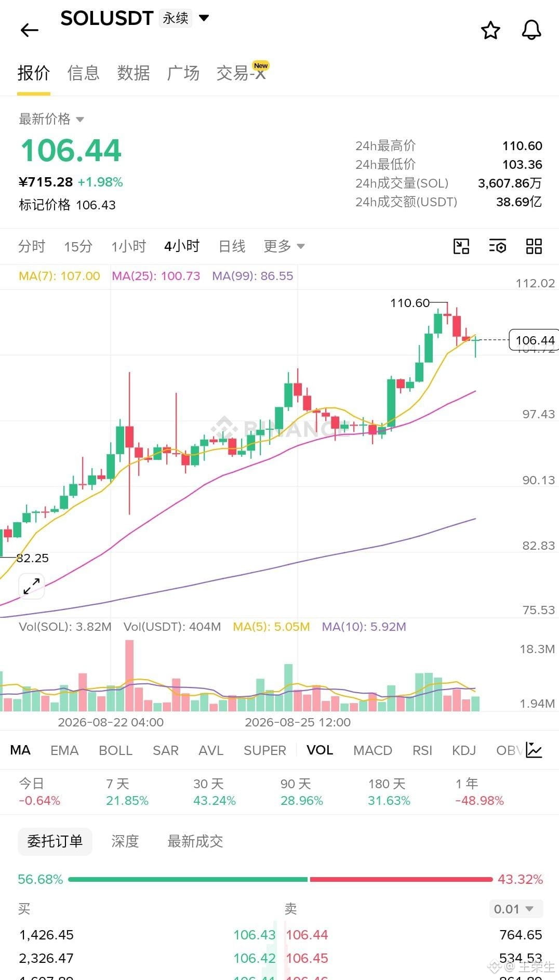Viewport: 559px width, 980px height.
Task: Toggle the MA indicator
Action: pos(20,750)
